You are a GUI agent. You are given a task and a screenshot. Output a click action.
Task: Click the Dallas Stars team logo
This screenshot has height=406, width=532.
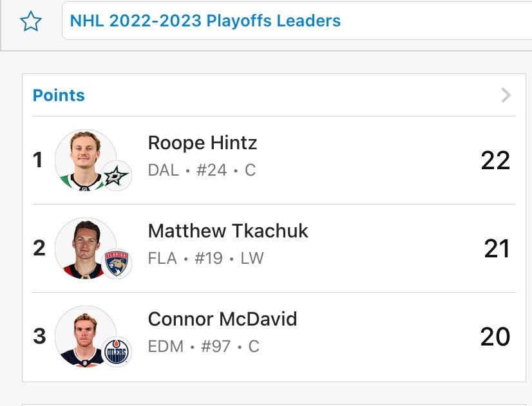tap(117, 176)
